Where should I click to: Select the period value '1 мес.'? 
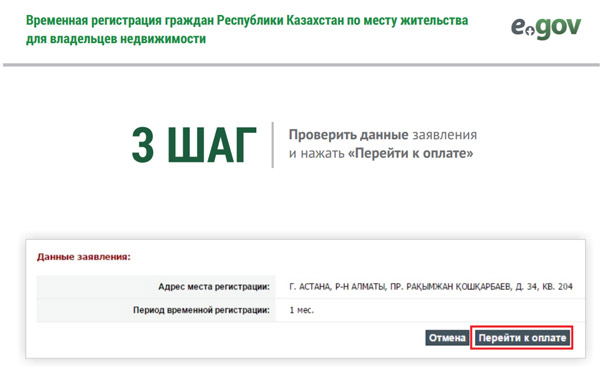click(x=302, y=310)
